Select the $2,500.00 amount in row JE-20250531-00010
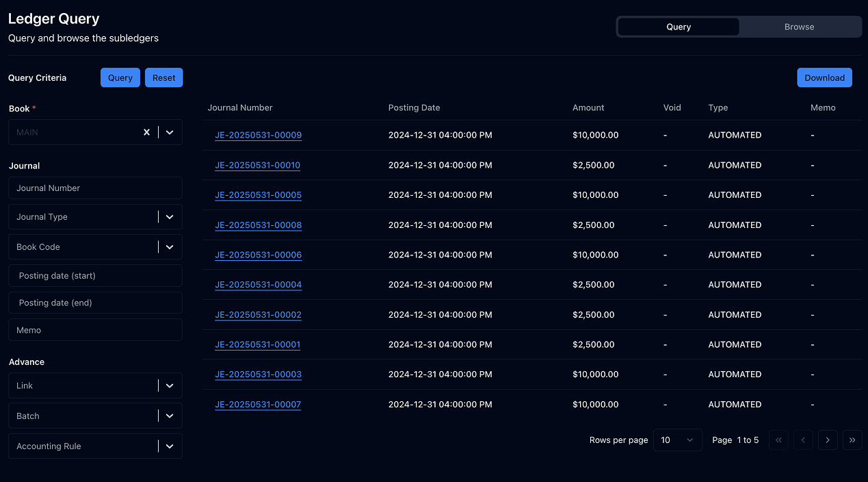Viewport: 868px width, 482px height. 594,165
